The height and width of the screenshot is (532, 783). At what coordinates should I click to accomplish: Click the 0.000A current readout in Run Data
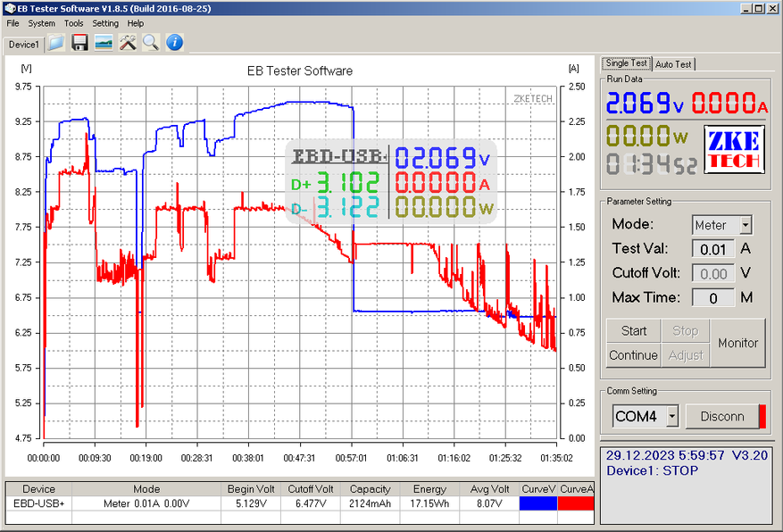coord(729,103)
